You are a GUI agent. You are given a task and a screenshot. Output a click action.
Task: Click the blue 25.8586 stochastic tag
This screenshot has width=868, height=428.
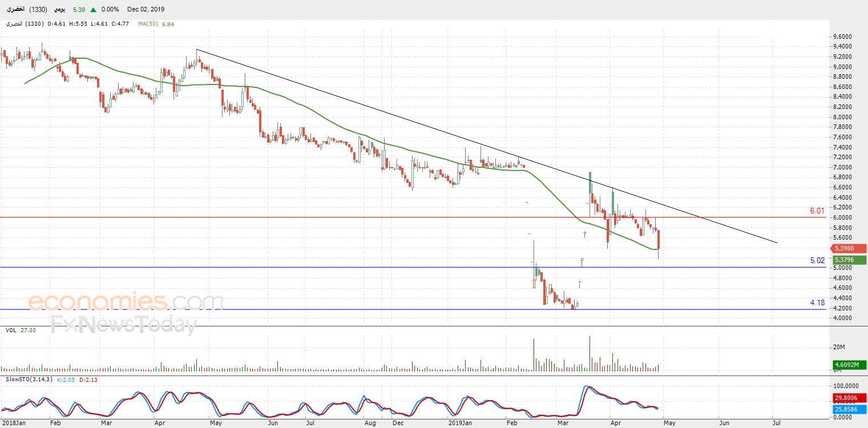(x=850, y=410)
